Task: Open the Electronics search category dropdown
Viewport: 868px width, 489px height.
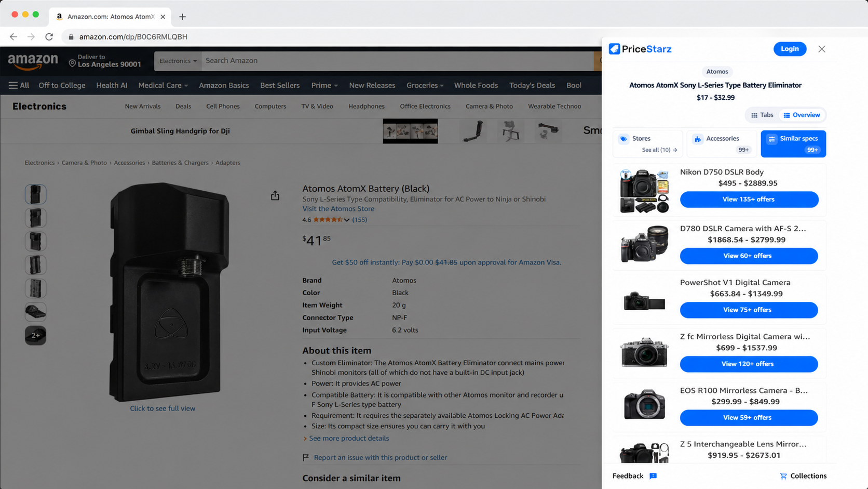Action: pyautogui.click(x=178, y=61)
